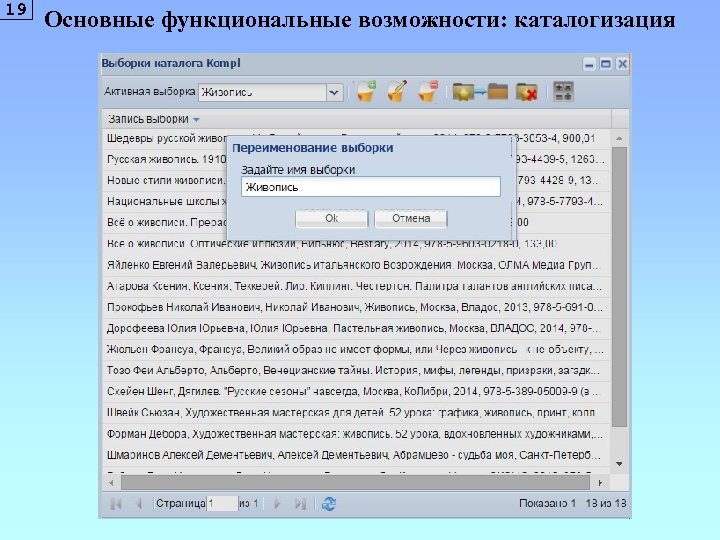Click the Задайте имя выборки text field

pos(371,187)
